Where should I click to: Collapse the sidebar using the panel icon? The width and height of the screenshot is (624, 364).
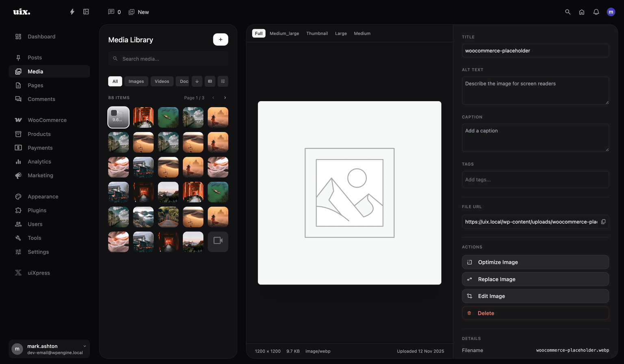point(86,12)
